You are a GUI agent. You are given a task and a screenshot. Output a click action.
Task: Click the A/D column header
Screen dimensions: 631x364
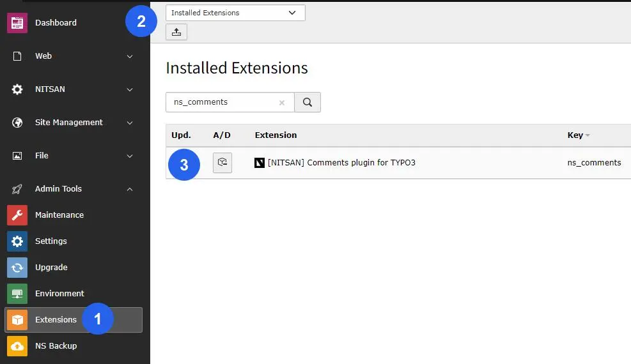222,135
